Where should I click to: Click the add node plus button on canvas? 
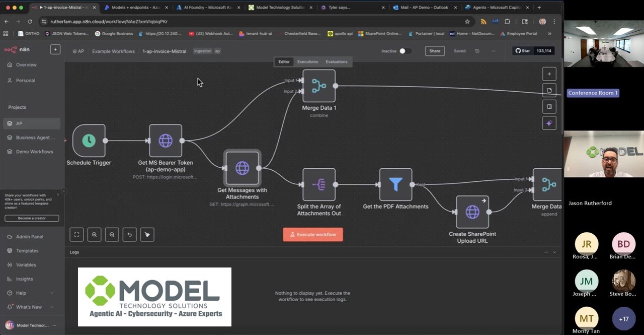(549, 74)
